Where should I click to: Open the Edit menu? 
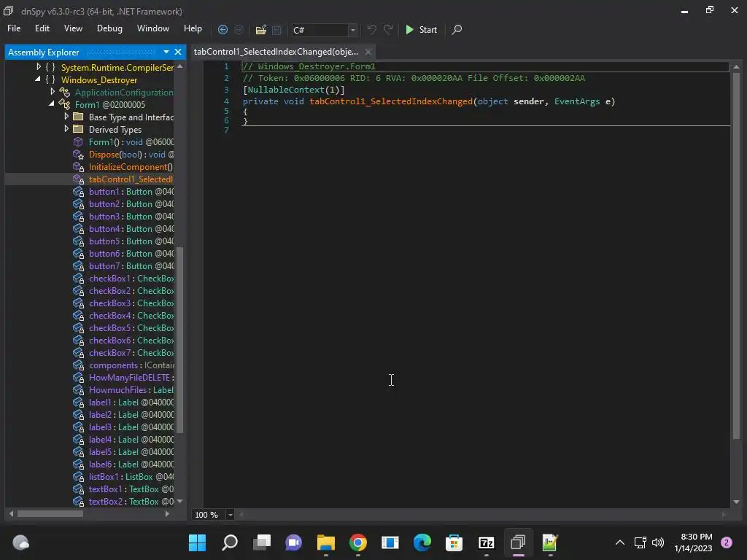click(42, 28)
